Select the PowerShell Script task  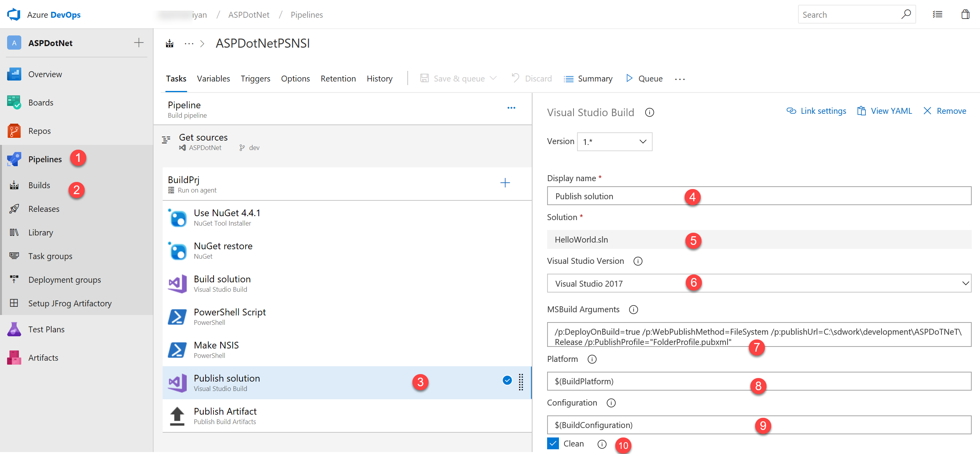(x=347, y=317)
